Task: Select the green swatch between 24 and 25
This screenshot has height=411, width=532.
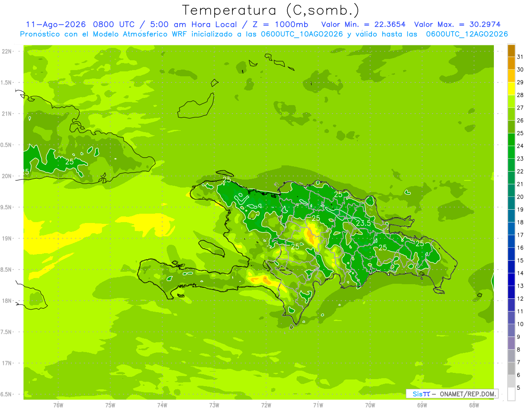Action: (x=511, y=140)
